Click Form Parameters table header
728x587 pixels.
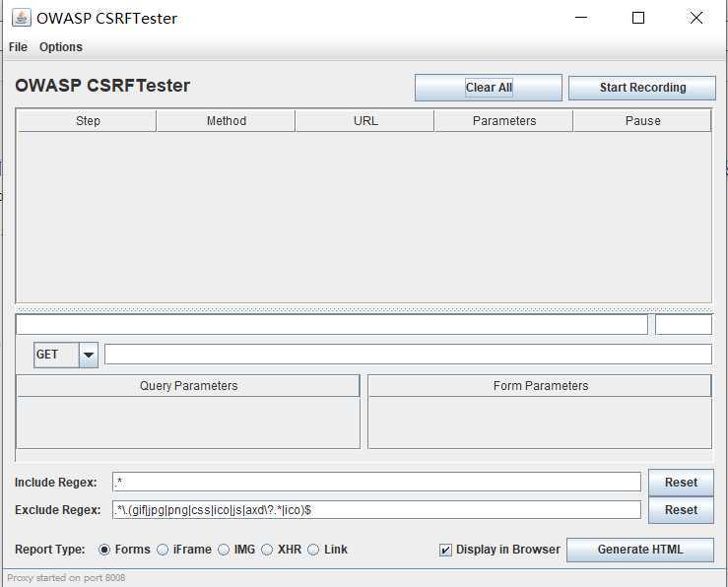(x=540, y=386)
